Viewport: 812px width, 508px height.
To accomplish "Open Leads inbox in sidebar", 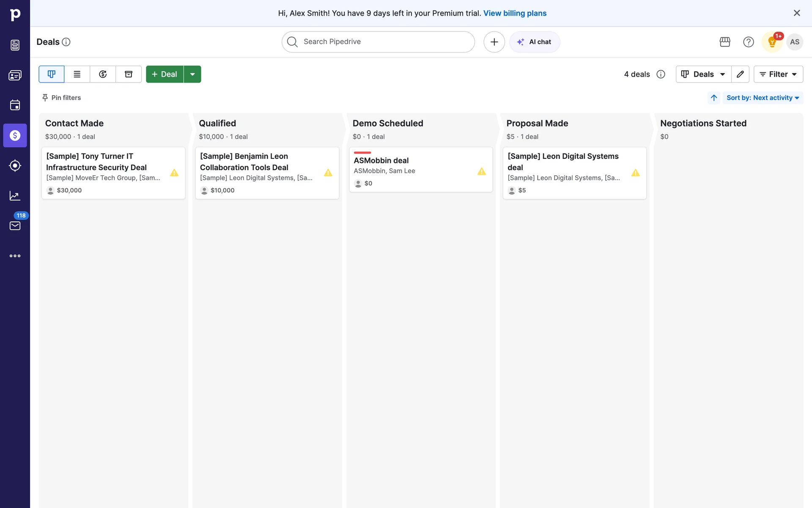I will (15, 45).
